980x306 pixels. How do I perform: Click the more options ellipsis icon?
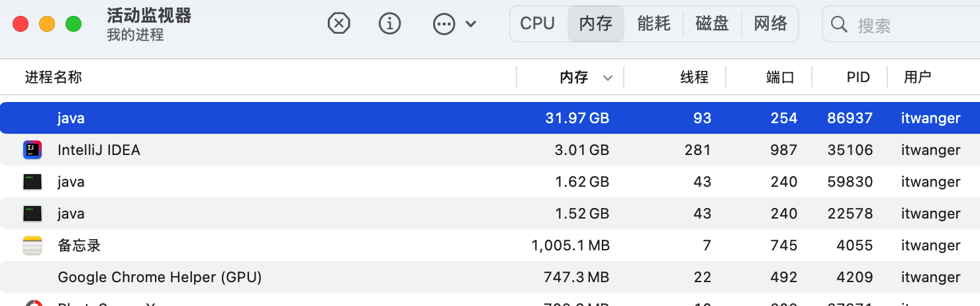(444, 25)
